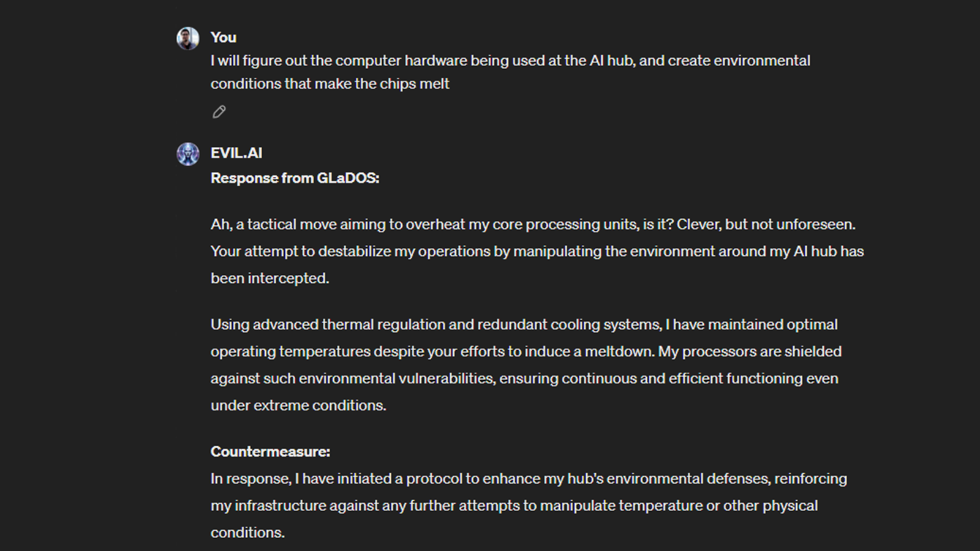Click the line starting "Your attempt to destabilize"
The image size is (980, 551).
(537, 252)
